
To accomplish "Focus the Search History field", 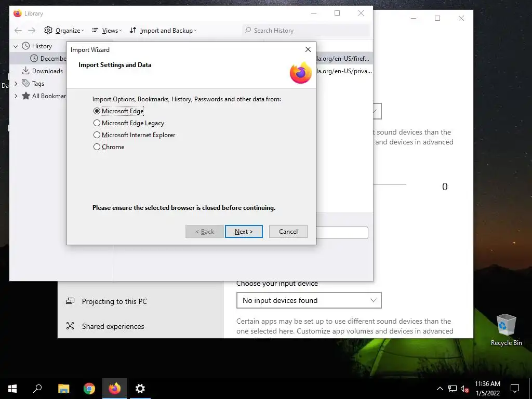I will coord(306,31).
